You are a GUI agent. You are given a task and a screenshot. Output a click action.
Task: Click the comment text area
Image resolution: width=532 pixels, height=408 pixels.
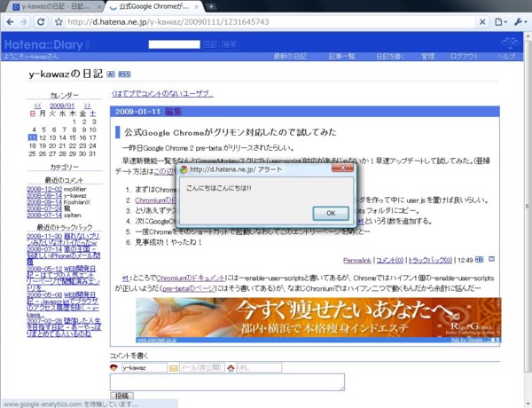click(x=227, y=382)
